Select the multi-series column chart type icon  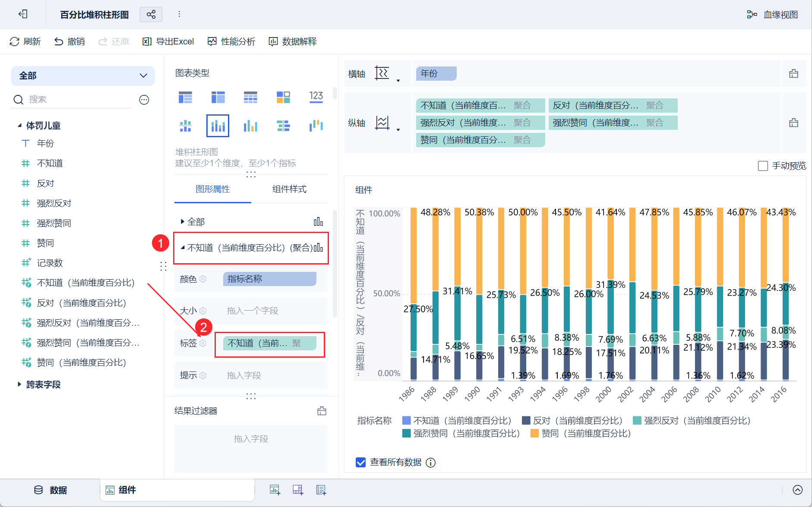250,126
